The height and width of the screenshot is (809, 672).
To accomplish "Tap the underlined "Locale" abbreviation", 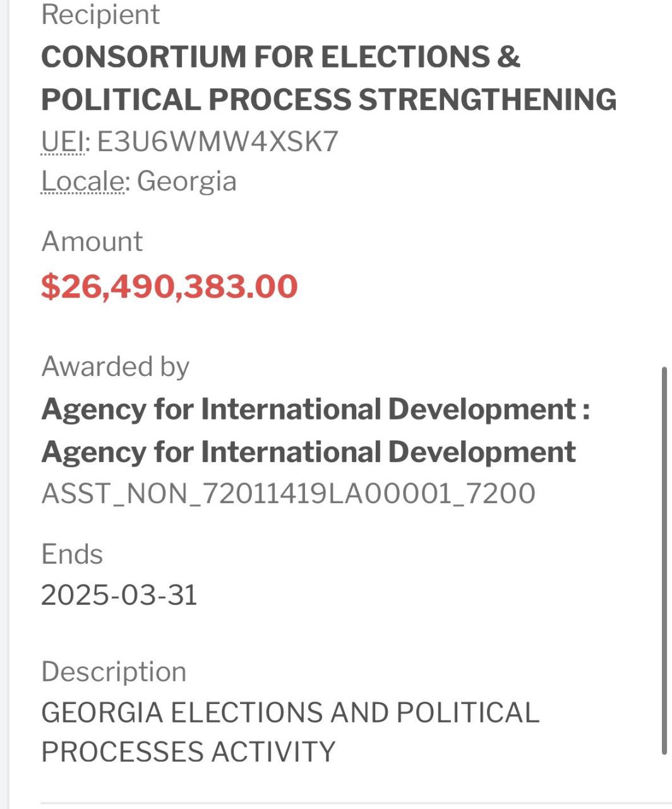I will tap(83, 181).
